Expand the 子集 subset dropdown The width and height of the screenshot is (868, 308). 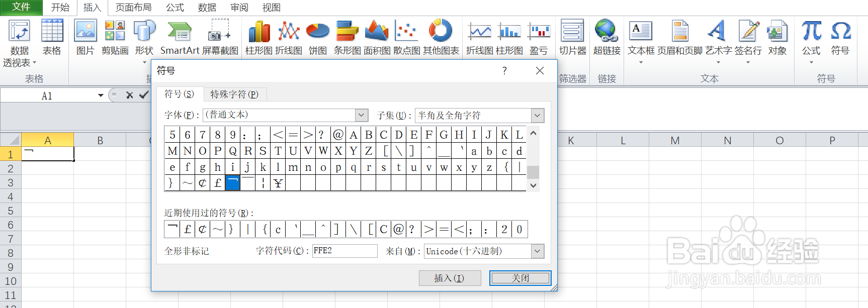(x=538, y=116)
